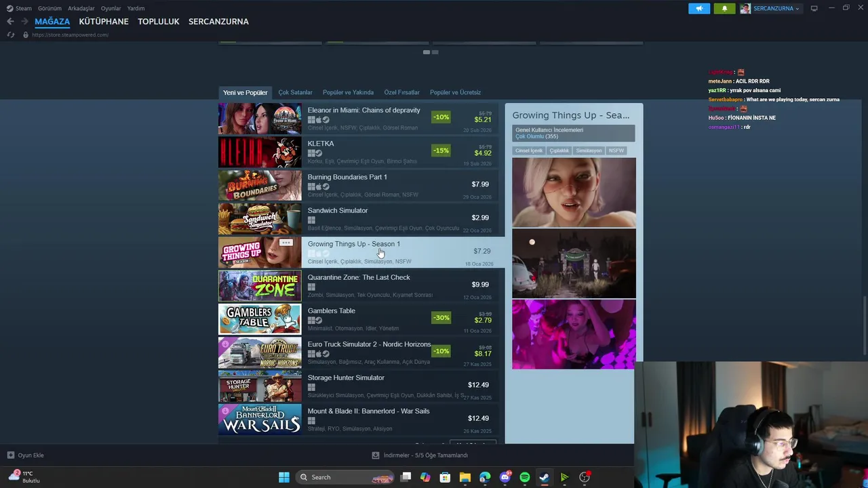Viewport: 868px width, 488px height.
Task: Open the green notifications bell
Action: [x=724, y=8]
